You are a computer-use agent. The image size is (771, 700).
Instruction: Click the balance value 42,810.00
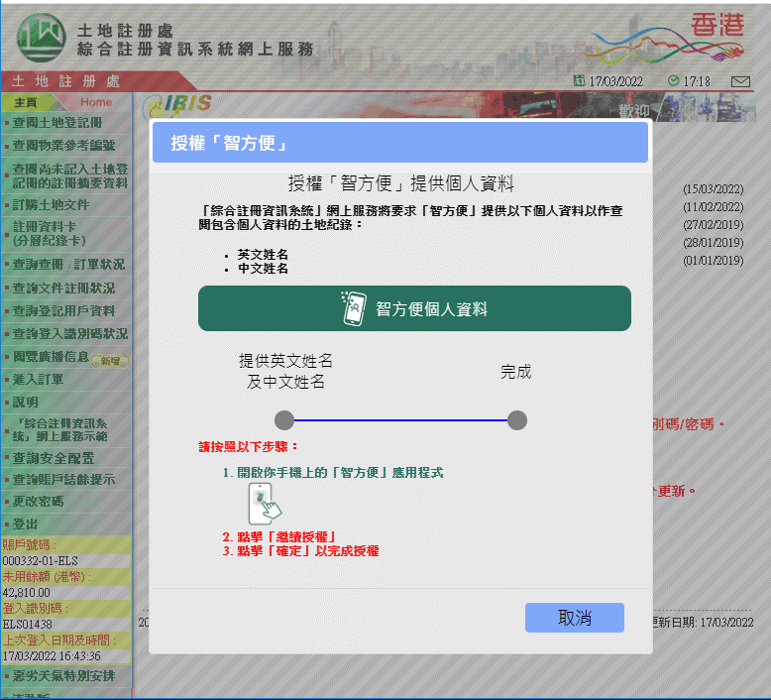[x=27, y=593]
